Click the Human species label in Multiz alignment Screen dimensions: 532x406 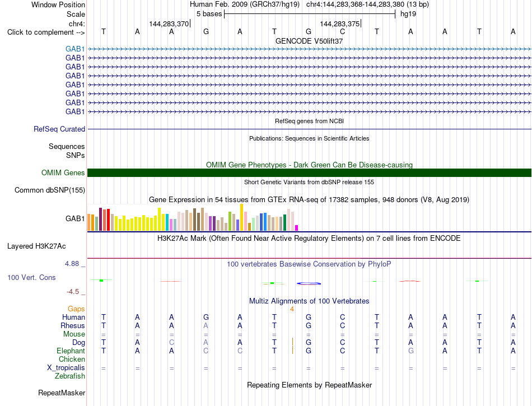(x=73, y=317)
